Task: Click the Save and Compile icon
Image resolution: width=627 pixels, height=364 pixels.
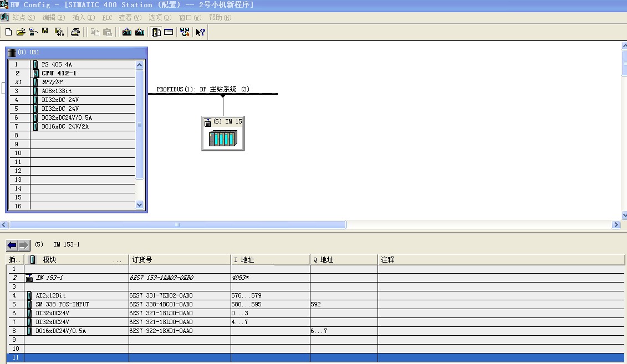Action: point(59,32)
